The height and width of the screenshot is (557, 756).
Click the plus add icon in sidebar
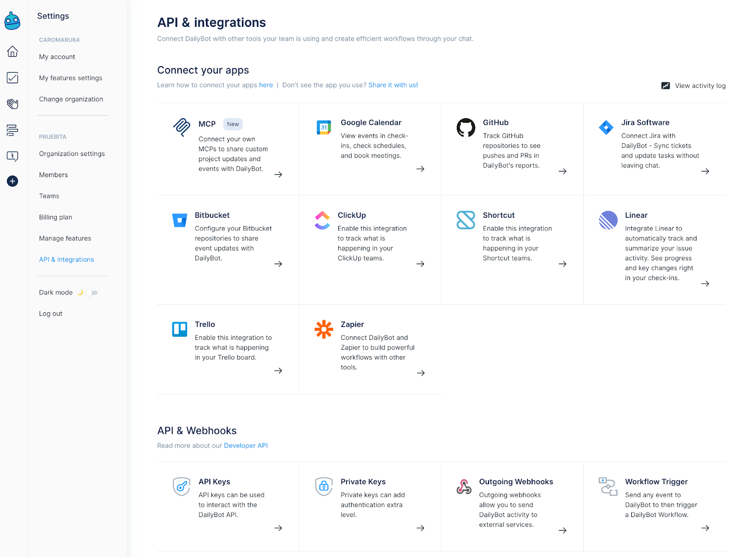[13, 181]
